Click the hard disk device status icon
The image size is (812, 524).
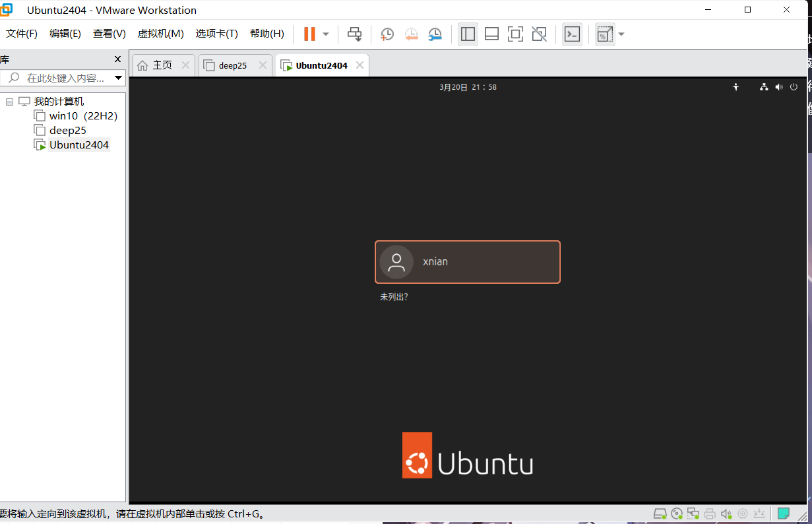[x=660, y=513]
